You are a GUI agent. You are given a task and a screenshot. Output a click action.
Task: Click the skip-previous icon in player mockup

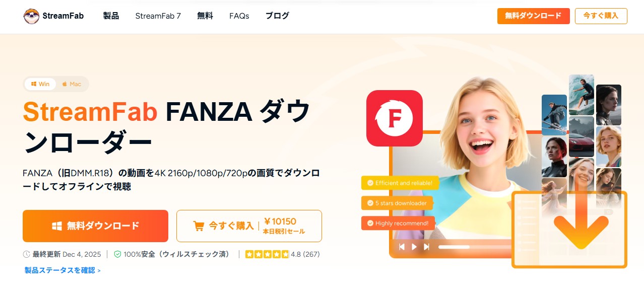pos(402,247)
